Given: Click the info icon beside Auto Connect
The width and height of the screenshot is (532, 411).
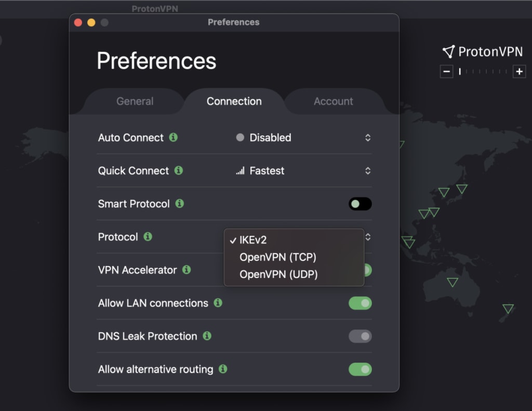Looking at the screenshot, I should coord(174,138).
